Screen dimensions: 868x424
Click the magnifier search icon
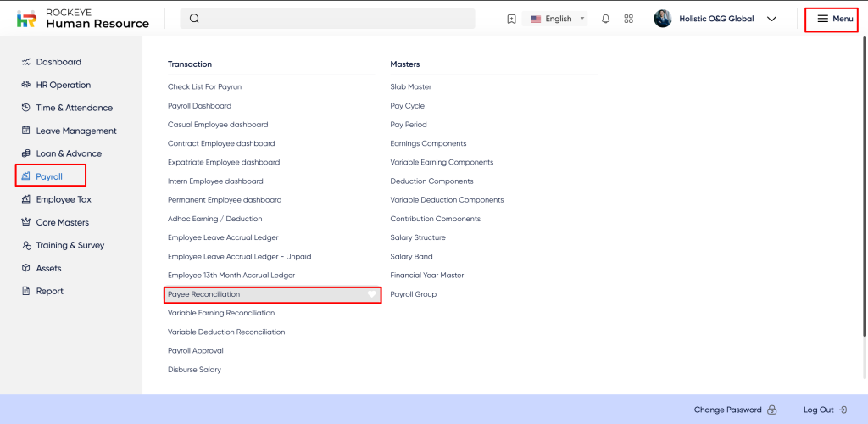pos(194,19)
